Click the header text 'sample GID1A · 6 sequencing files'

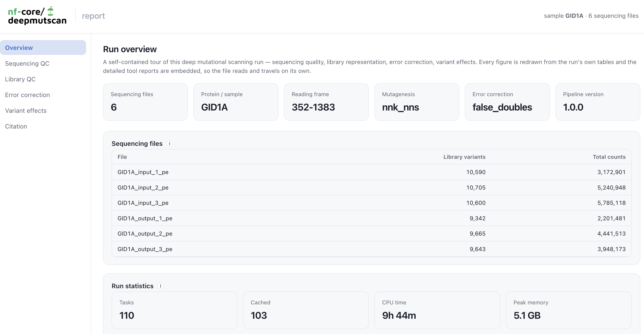click(591, 16)
